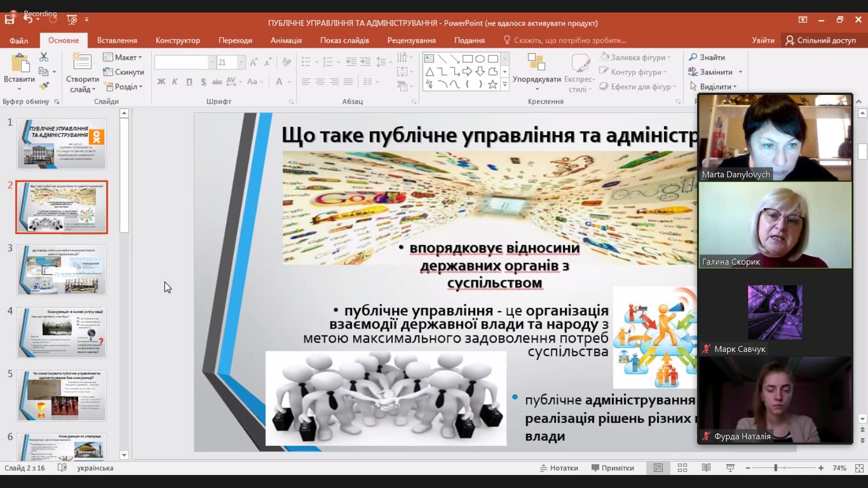Toggle the Нотатки notes pane
Viewport: 868px width, 488px height.
tap(559, 468)
